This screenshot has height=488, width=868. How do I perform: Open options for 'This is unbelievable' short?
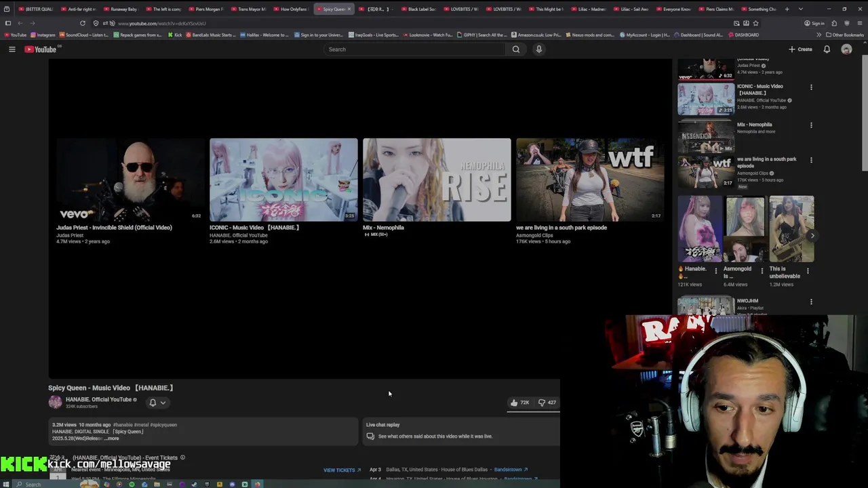coord(808,271)
